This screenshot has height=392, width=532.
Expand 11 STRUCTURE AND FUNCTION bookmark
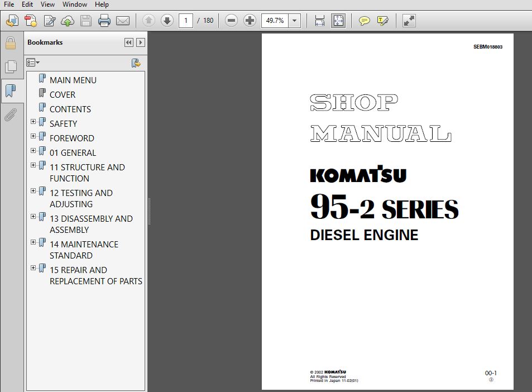click(x=33, y=165)
